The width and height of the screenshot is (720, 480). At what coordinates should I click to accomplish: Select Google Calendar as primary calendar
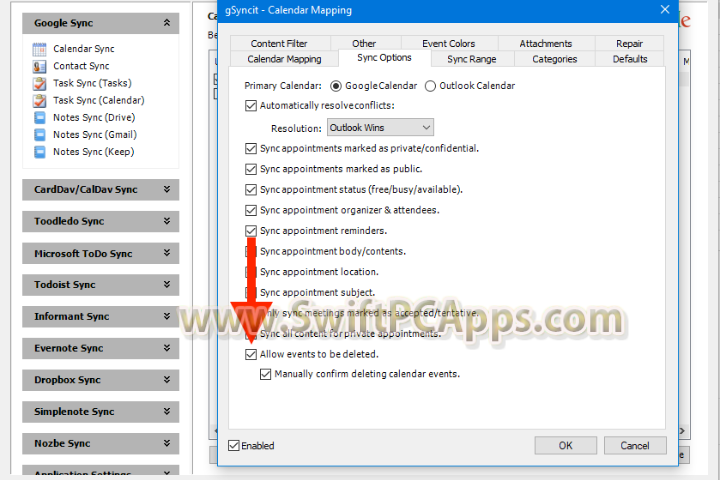(x=336, y=86)
